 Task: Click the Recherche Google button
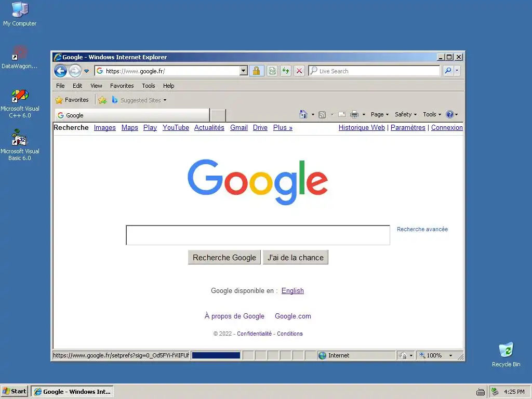pos(224,258)
